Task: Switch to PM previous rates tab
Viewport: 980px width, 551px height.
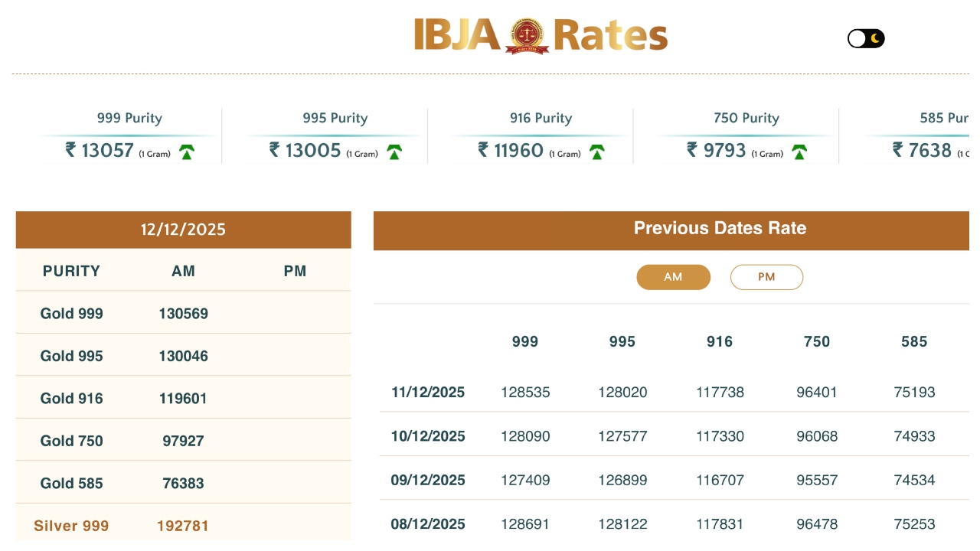Action: coord(766,277)
